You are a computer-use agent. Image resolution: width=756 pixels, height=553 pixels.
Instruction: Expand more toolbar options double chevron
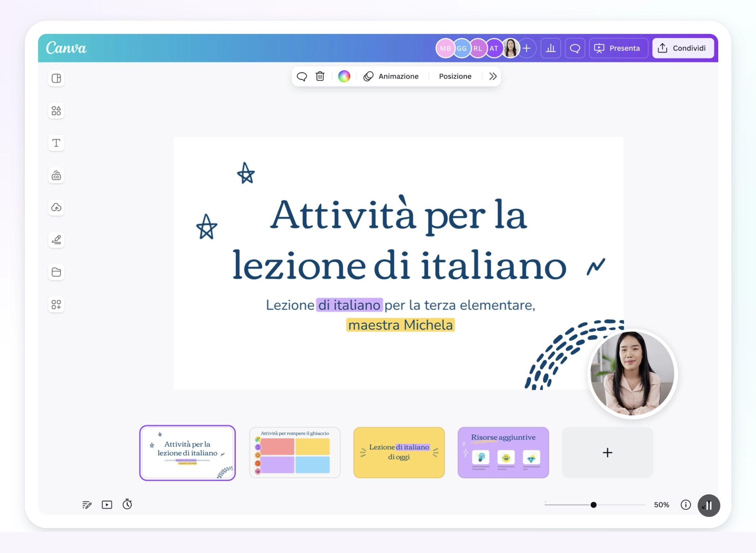[x=493, y=76]
